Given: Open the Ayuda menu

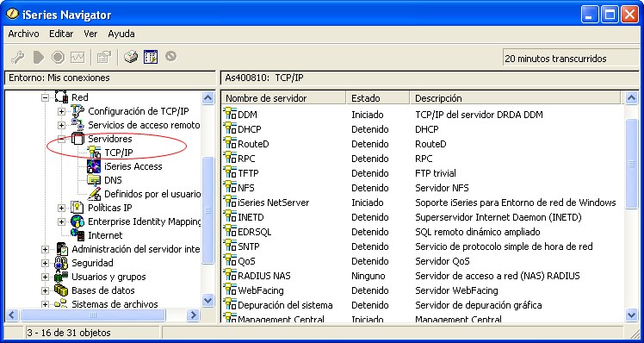Looking at the screenshot, I should pyautogui.click(x=121, y=34).
